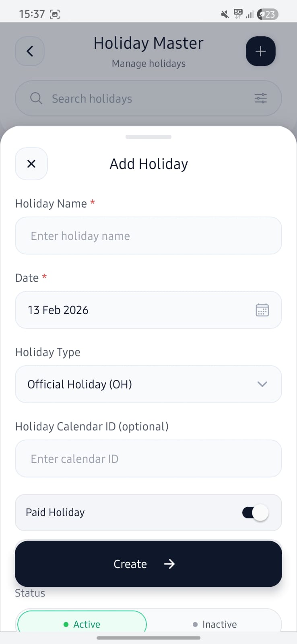
Task: Open the filter sliders icon
Action: (261, 98)
